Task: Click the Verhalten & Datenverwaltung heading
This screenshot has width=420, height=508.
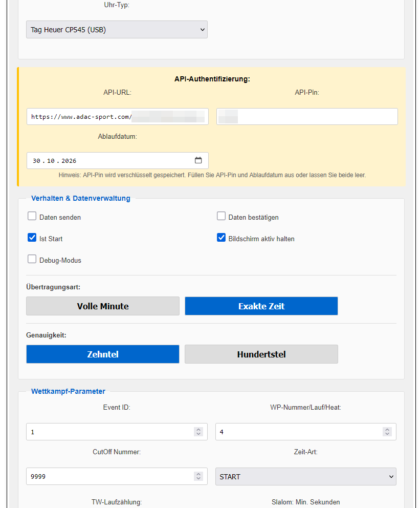Action: (80, 198)
